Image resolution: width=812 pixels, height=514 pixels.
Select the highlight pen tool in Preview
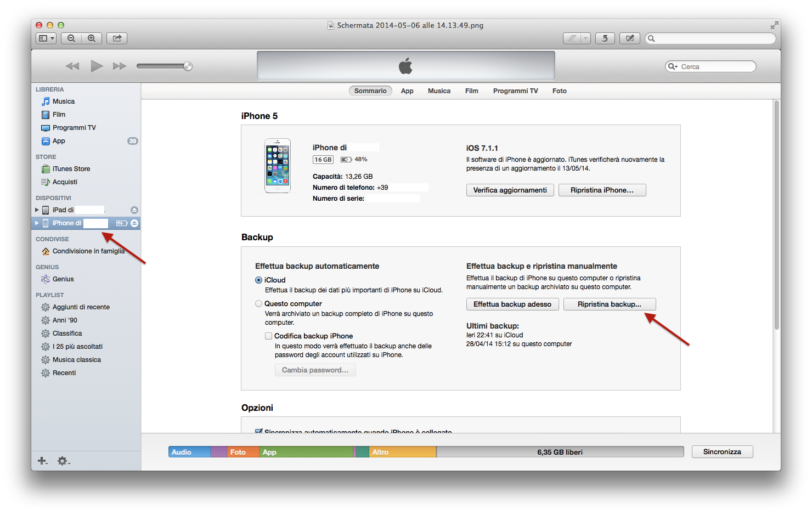572,38
